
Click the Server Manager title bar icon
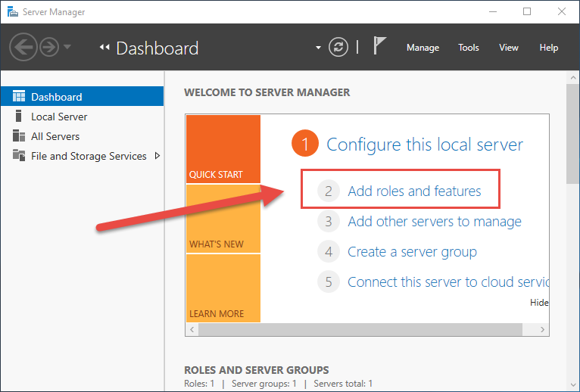coord(13,12)
